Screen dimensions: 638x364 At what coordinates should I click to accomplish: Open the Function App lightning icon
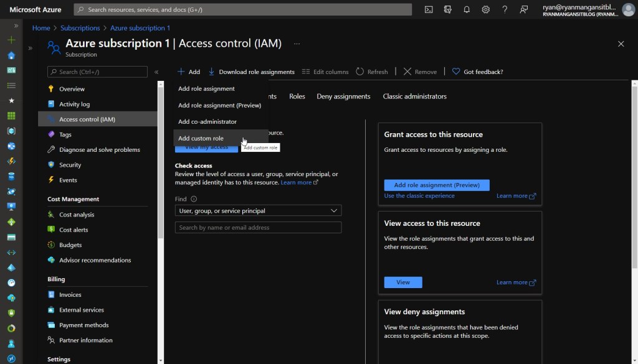click(11, 161)
